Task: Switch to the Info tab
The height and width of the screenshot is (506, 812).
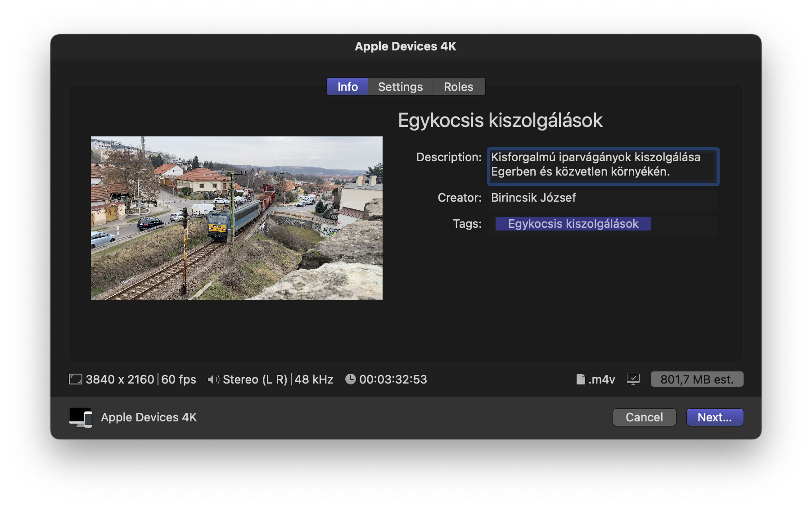Action: 347,86
